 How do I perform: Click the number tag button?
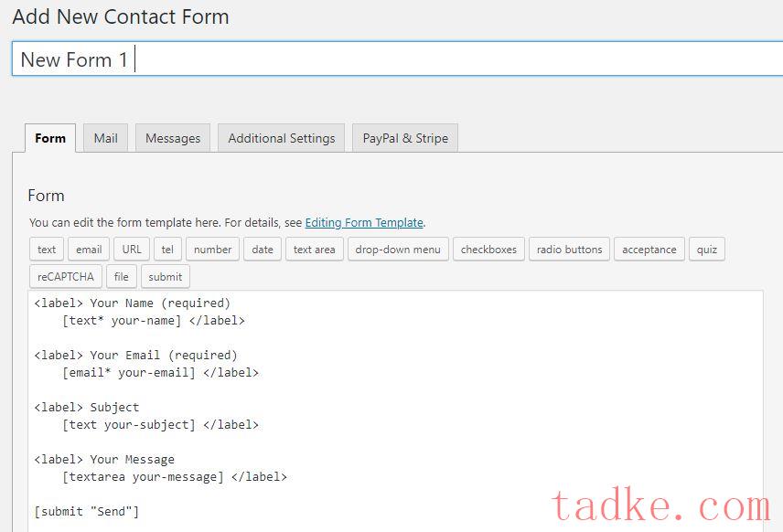[213, 250]
